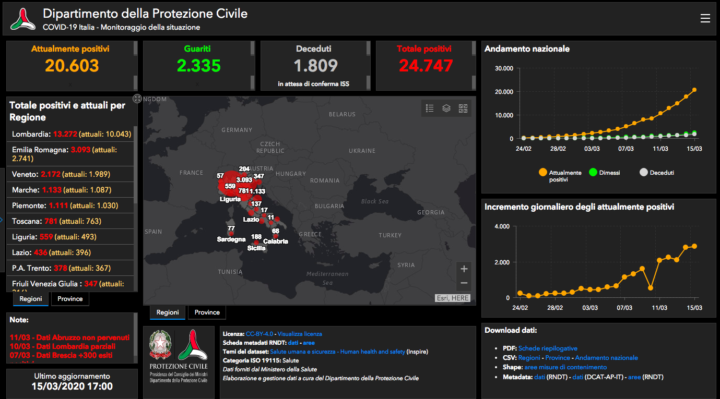The width and height of the screenshot is (720, 399).
Task: Select Regioni tab under the map
Action: (x=168, y=312)
